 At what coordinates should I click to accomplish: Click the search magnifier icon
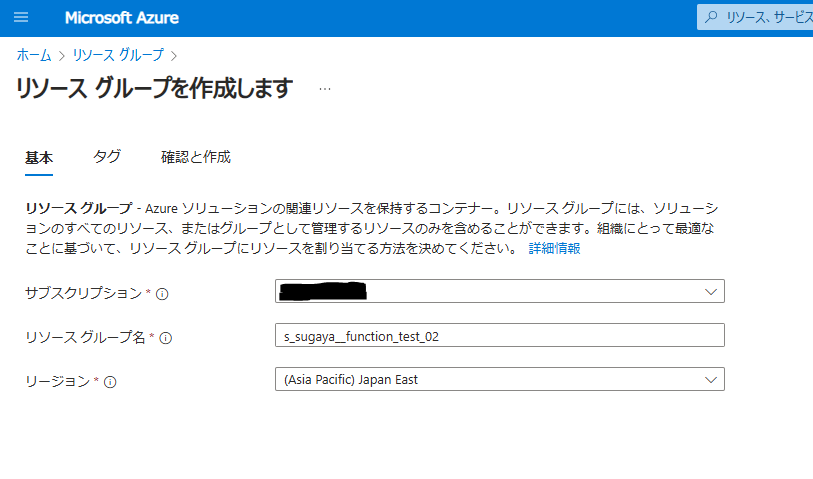[711, 17]
